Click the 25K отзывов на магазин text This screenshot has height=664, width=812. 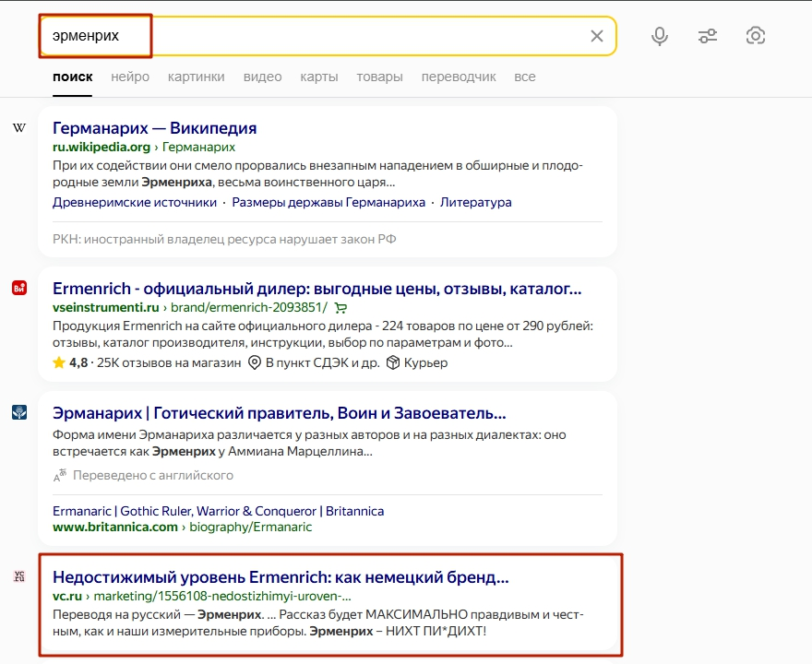coord(169,362)
